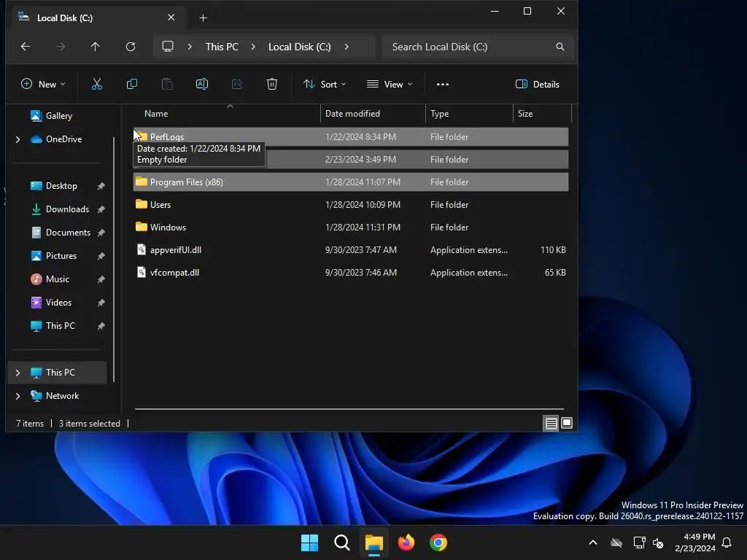Click the navigation pane vertical scrollbar
This screenshot has height=560, width=747.
pyautogui.click(x=114, y=260)
